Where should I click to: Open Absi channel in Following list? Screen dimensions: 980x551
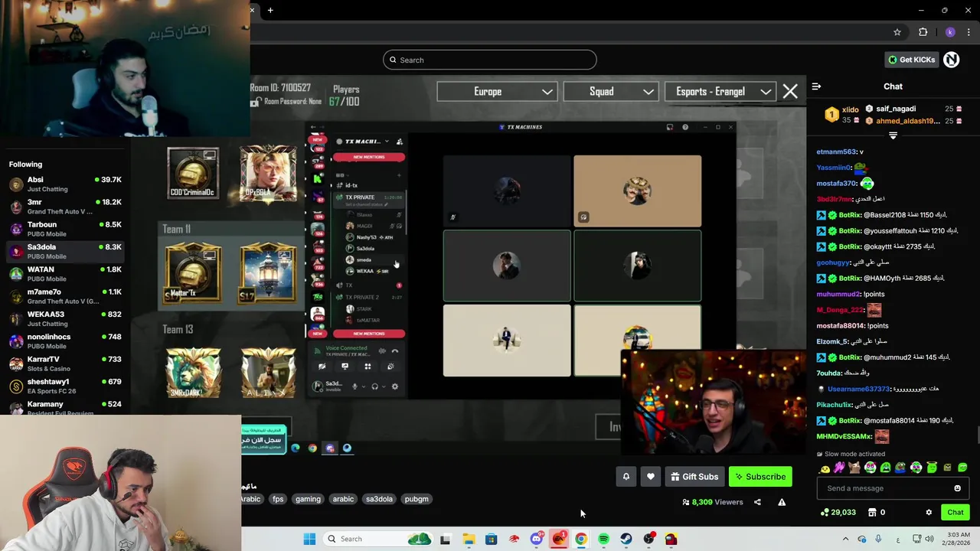pos(64,184)
